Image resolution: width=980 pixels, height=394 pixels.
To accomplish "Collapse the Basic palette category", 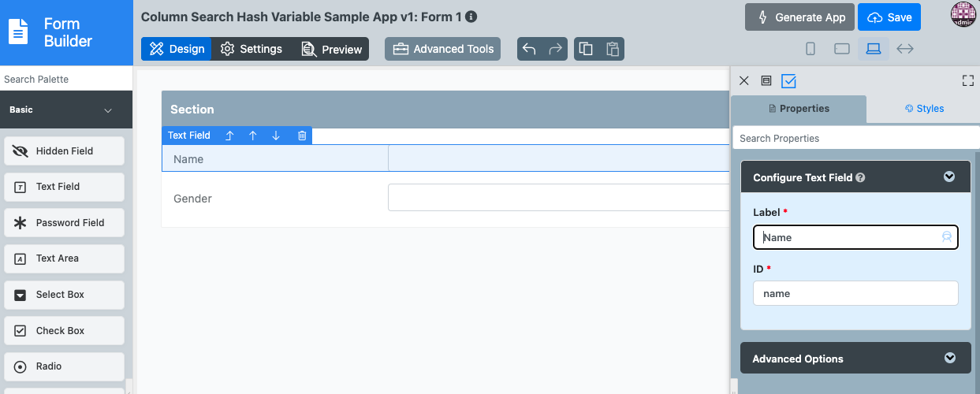I will point(108,110).
